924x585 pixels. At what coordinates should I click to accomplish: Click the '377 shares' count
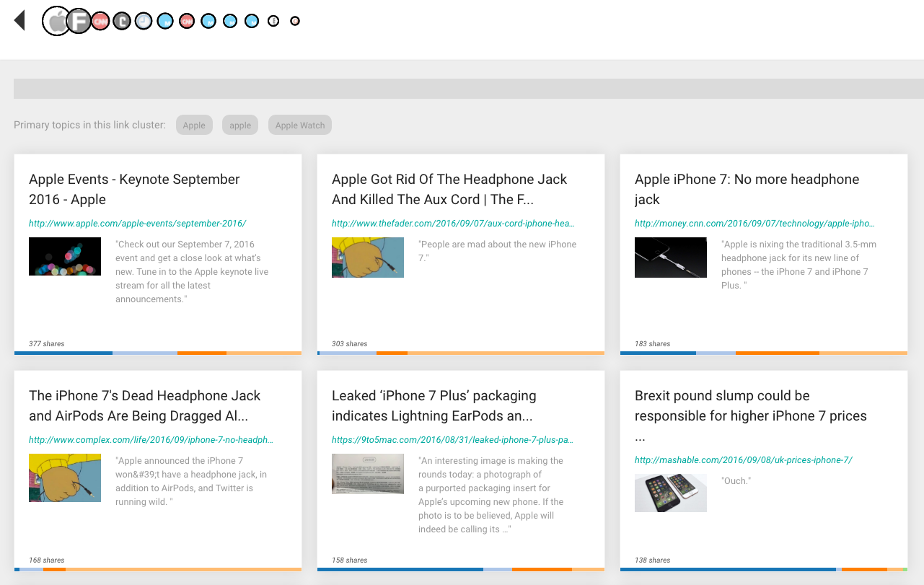click(47, 344)
